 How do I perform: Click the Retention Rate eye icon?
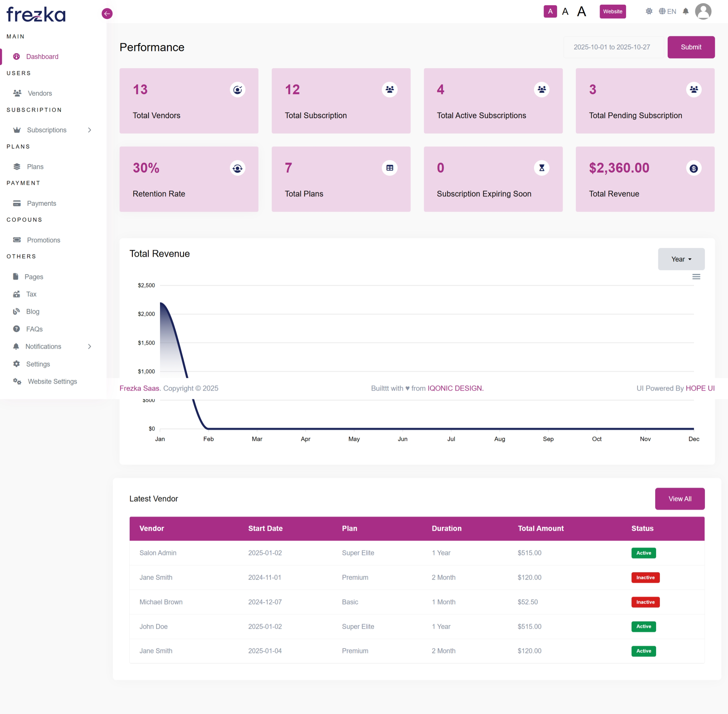coord(237,168)
